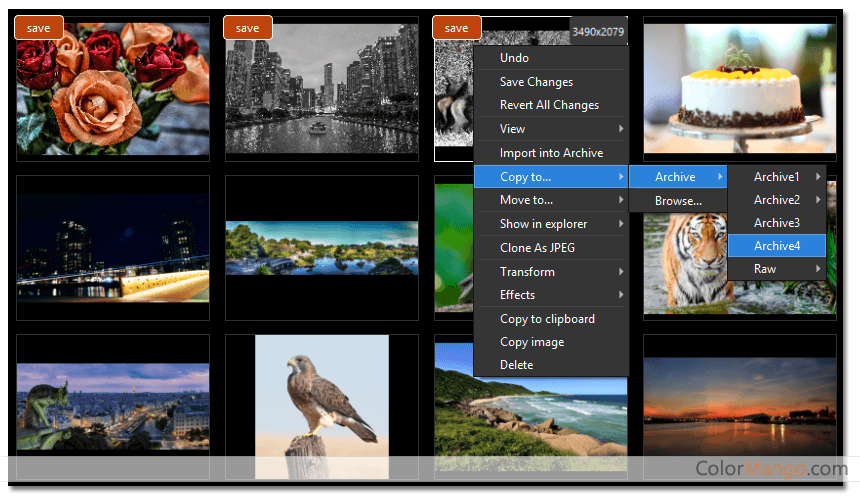Click save button on roses photo
Image resolution: width=860 pixels, height=499 pixels.
click(x=38, y=28)
